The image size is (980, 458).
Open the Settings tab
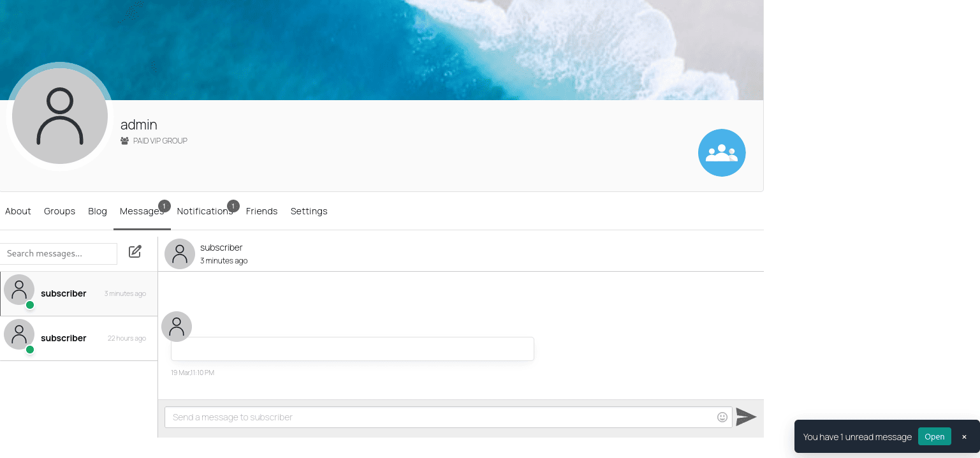tap(309, 211)
